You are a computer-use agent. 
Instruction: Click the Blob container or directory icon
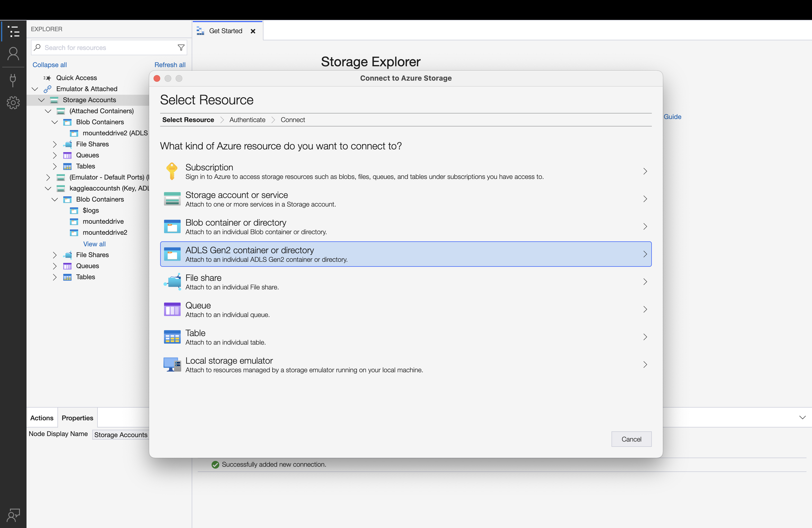[x=172, y=226]
